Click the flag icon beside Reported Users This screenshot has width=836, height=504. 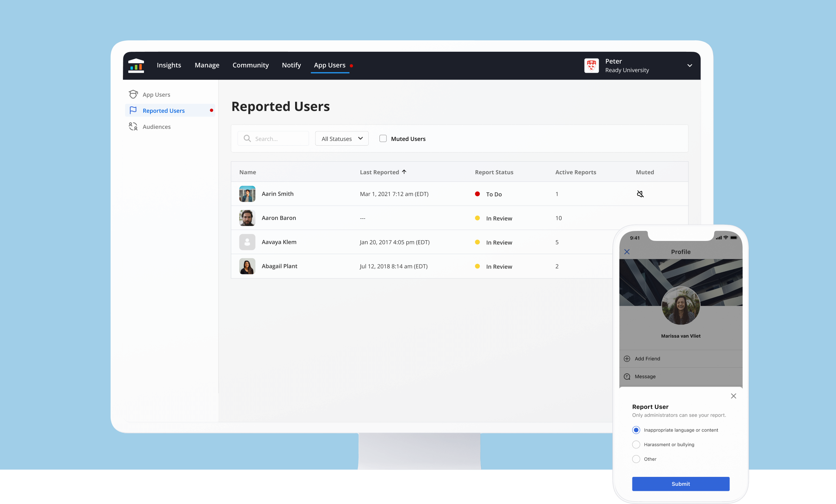(x=133, y=110)
